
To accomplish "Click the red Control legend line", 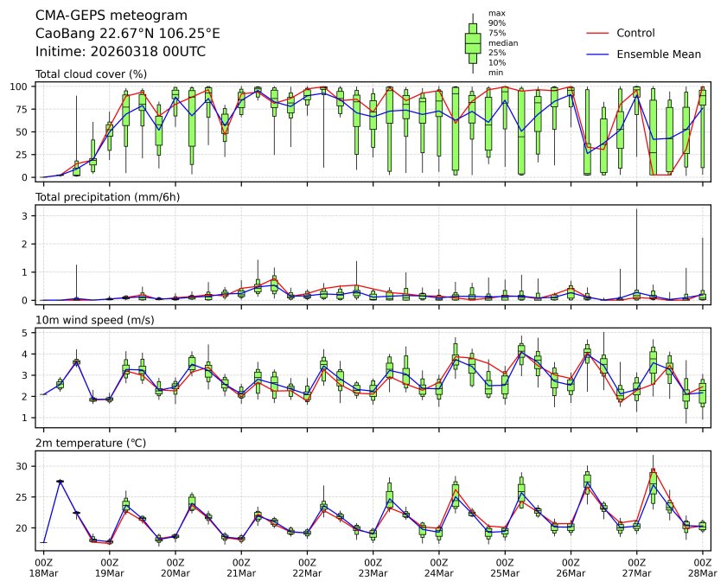I will tap(597, 33).
